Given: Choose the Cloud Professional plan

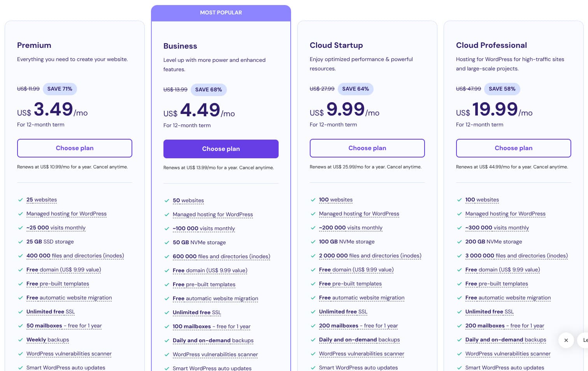Looking at the screenshot, I should point(513,148).
